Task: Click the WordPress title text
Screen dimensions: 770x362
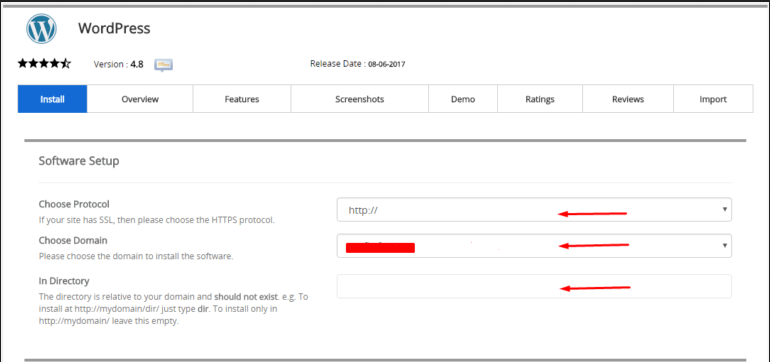Action: (x=114, y=28)
